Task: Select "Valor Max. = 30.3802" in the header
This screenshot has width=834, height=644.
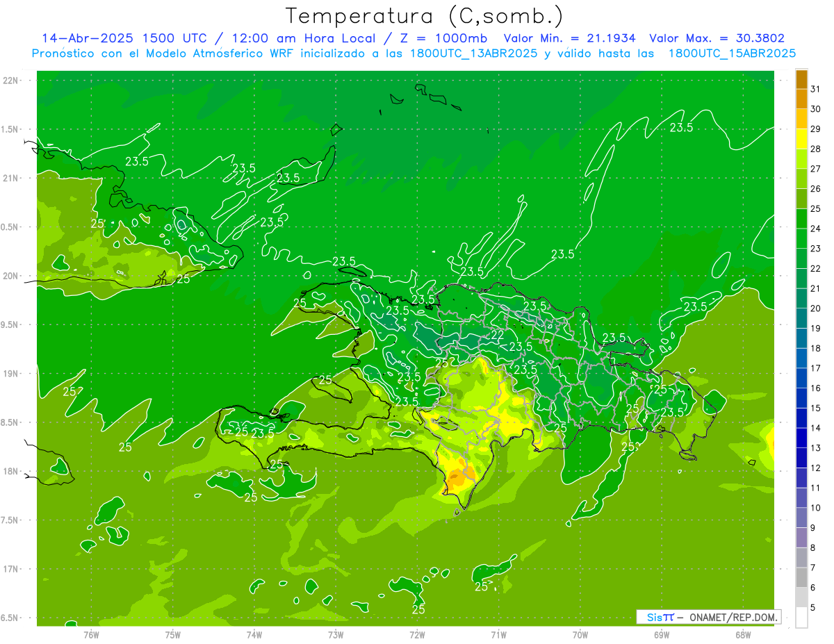Action: point(717,38)
